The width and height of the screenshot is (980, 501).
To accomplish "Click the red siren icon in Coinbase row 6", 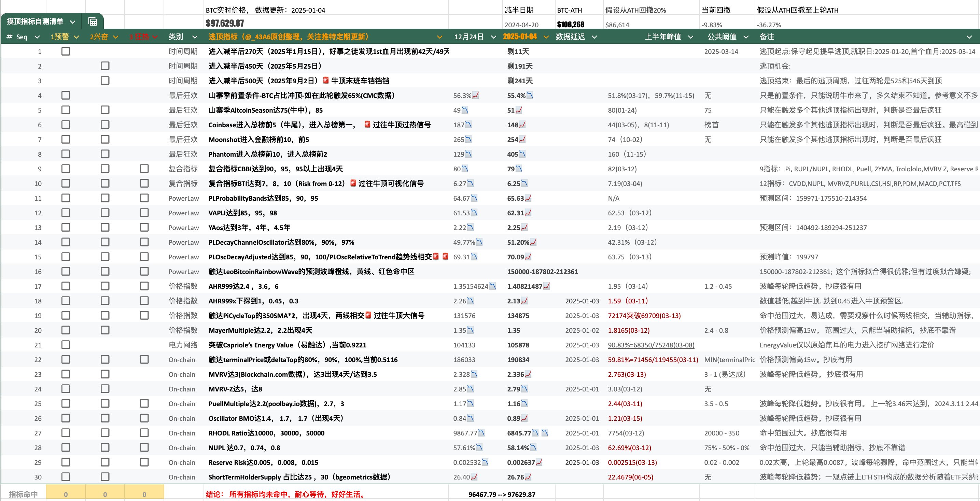I will pos(367,125).
